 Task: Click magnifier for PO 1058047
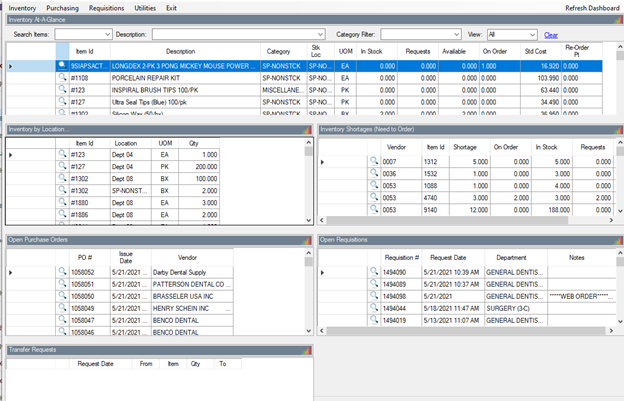click(62, 319)
